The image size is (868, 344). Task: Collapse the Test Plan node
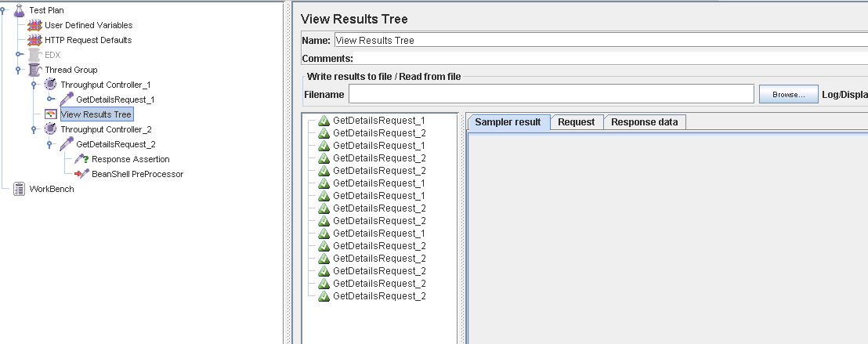pos(2,9)
